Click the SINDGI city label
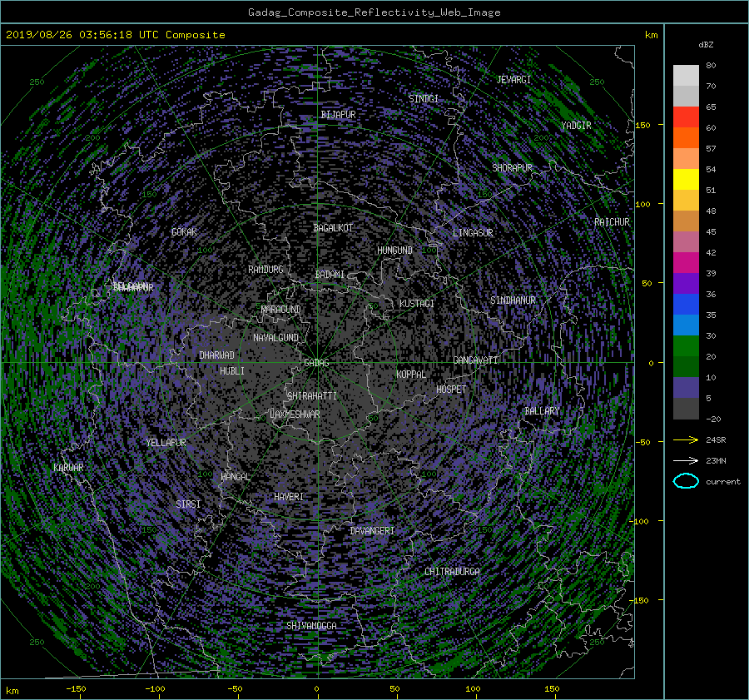The width and height of the screenshot is (749, 700). tap(424, 99)
